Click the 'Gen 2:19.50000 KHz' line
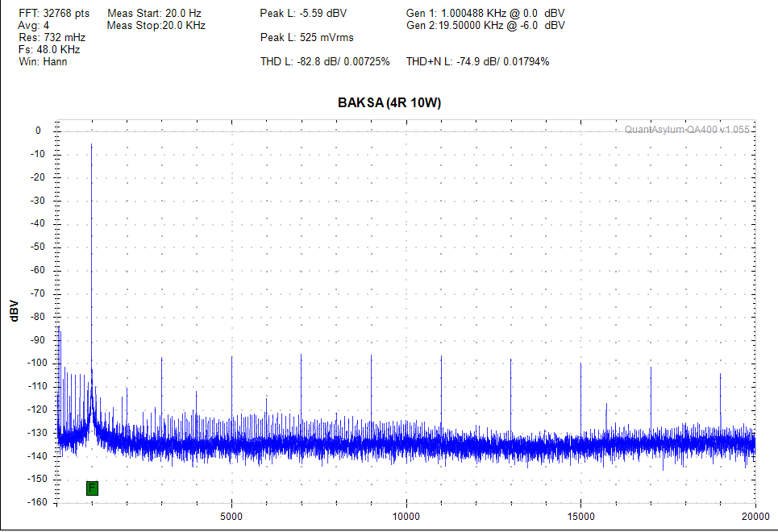Viewport: 778px width, 532px height. [485, 25]
